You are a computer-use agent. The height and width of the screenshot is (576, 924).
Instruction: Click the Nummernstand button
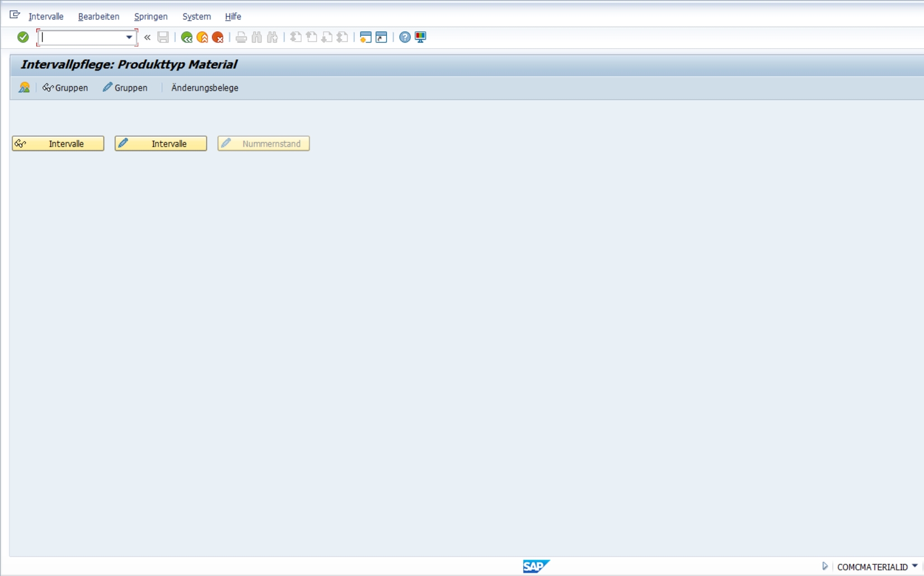pos(264,144)
